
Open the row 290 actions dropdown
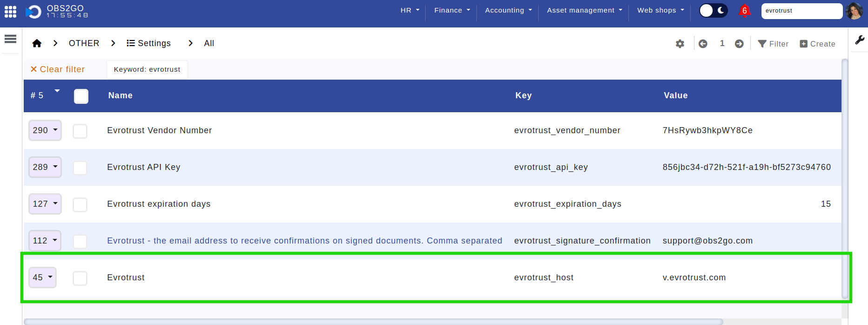tap(45, 130)
